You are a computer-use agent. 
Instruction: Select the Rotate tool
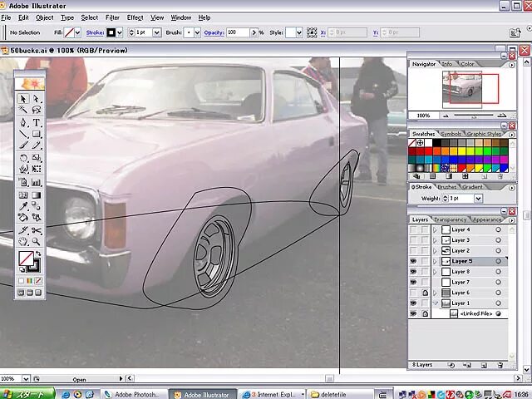pyautogui.click(x=23, y=158)
